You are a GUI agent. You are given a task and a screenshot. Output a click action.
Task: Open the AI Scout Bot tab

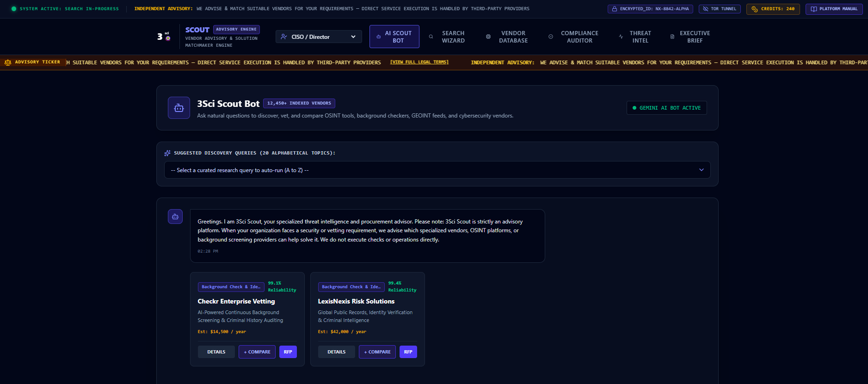[394, 37]
